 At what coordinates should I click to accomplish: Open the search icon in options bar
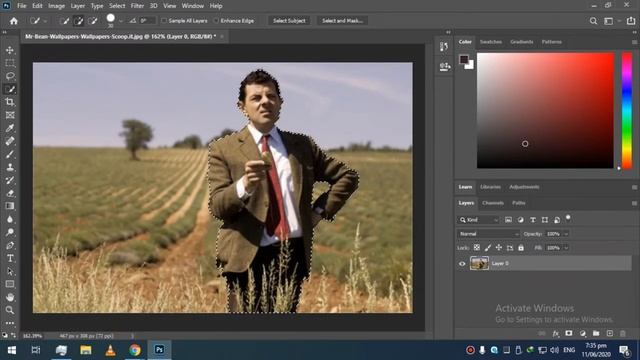click(593, 21)
